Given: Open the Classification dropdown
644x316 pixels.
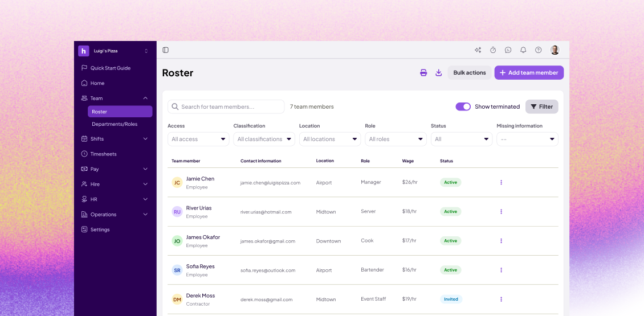Looking at the screenshot, I should coord(264,139).
